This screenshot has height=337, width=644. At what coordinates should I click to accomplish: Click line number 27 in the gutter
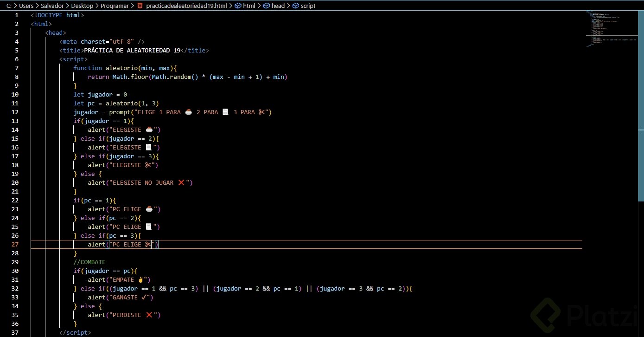[x=15, y=244]
